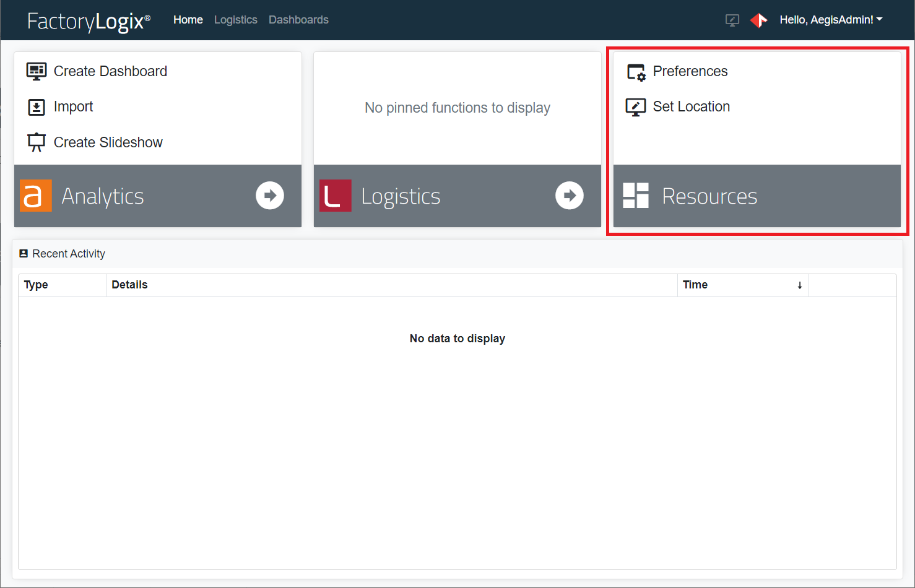Click the Resources grid icon
915x588 pixels.
pos(636,196)
